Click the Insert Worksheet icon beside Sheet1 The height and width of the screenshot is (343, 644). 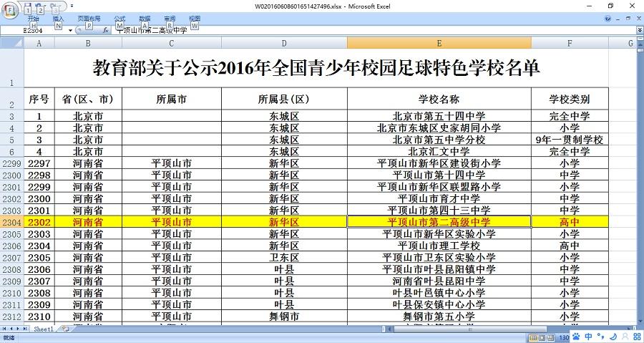65,329
